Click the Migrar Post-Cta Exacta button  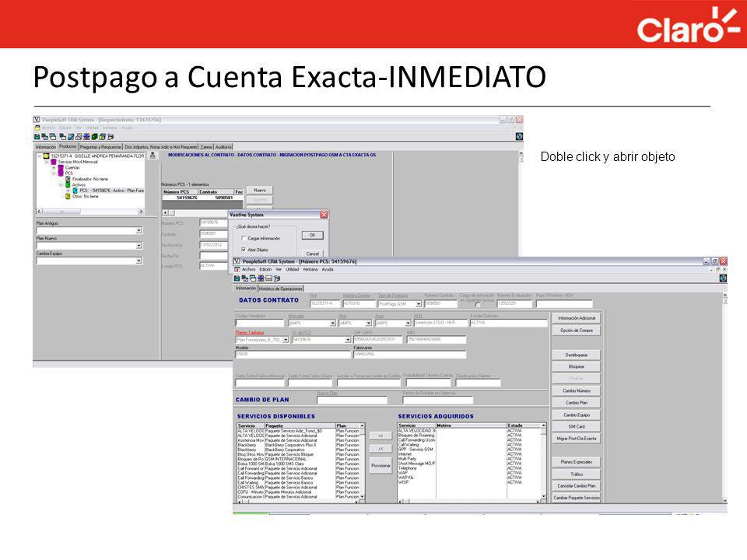pos(577,439)
